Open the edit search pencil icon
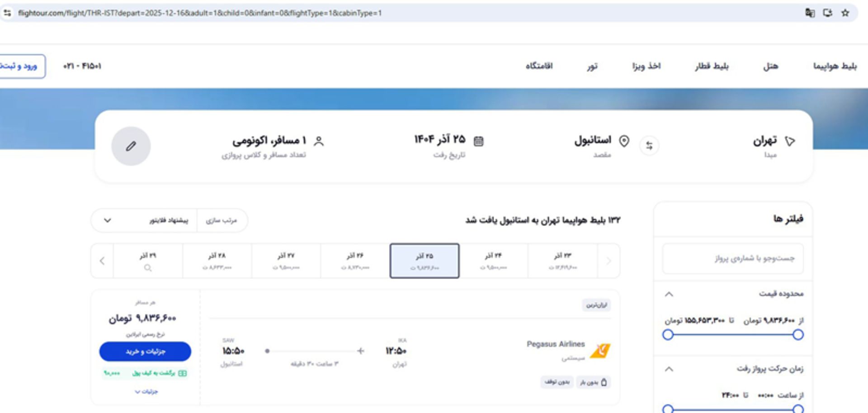 coord(131,145)
